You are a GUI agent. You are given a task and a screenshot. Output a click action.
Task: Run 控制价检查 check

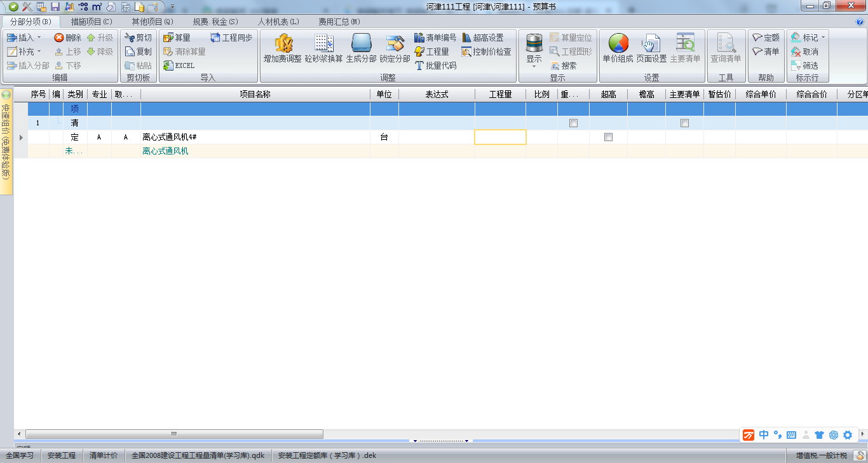pyautogui.click(x=486, y=52)
